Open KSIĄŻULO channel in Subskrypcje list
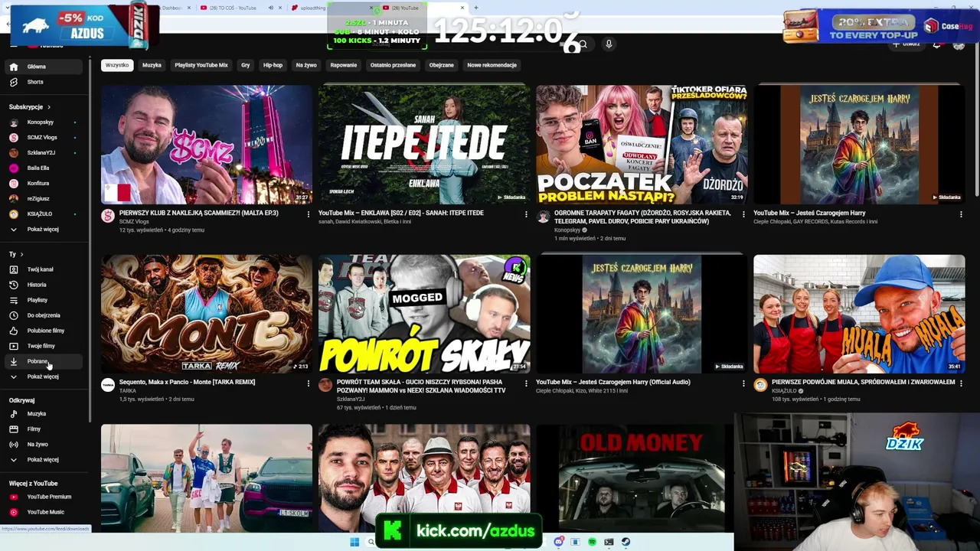The height and width of the screenshot is (551, 980). [45, 214]
